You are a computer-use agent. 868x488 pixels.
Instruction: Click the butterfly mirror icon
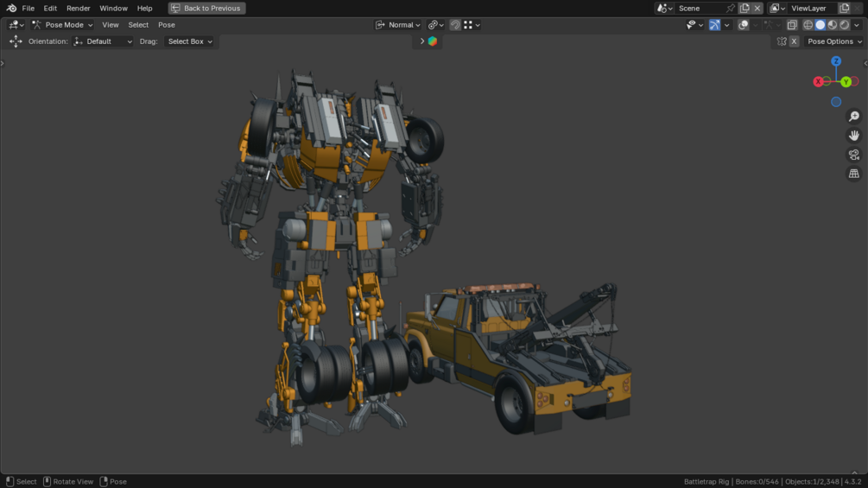(x=782, y=41)
